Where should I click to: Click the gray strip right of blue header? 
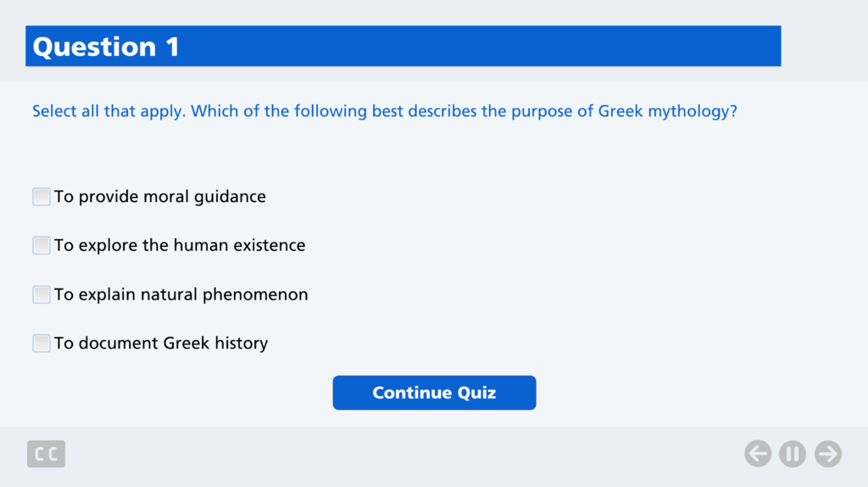coord(822,47)
